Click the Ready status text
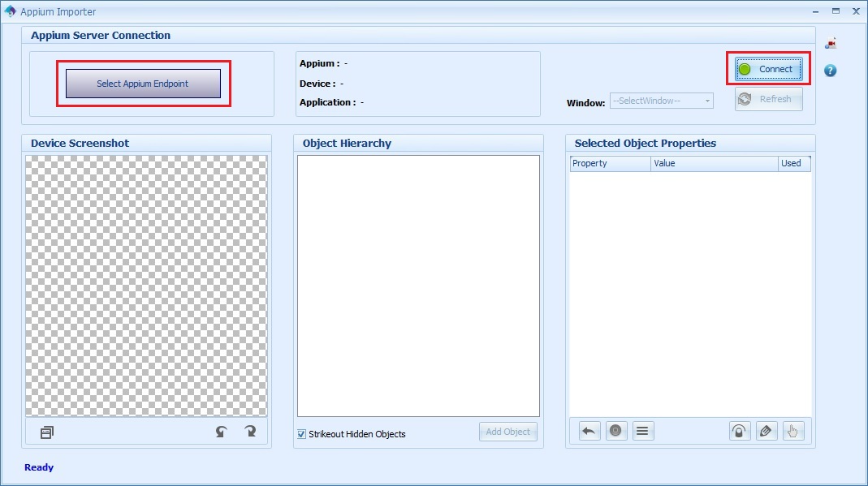 coord(39,467)
